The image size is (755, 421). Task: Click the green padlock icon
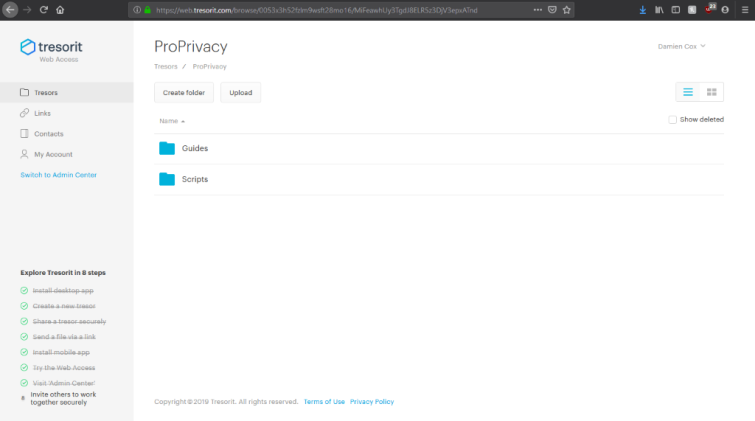[x=148, y=10]
